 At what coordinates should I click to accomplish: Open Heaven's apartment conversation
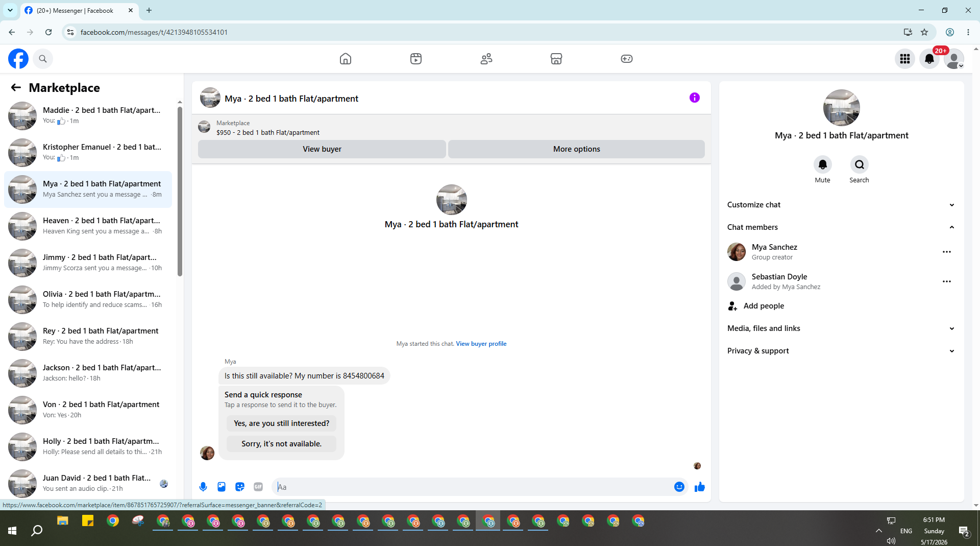[x=88, y=226]
